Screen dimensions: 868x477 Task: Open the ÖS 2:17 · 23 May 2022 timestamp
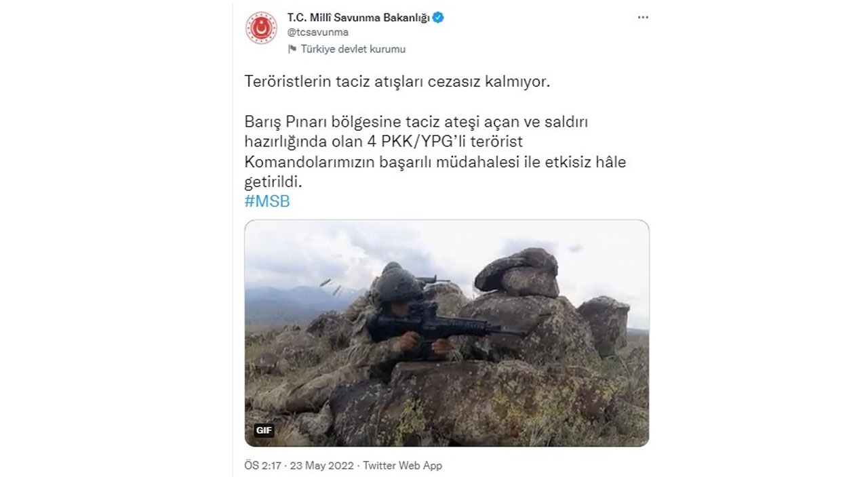click(x=298, y=465)
